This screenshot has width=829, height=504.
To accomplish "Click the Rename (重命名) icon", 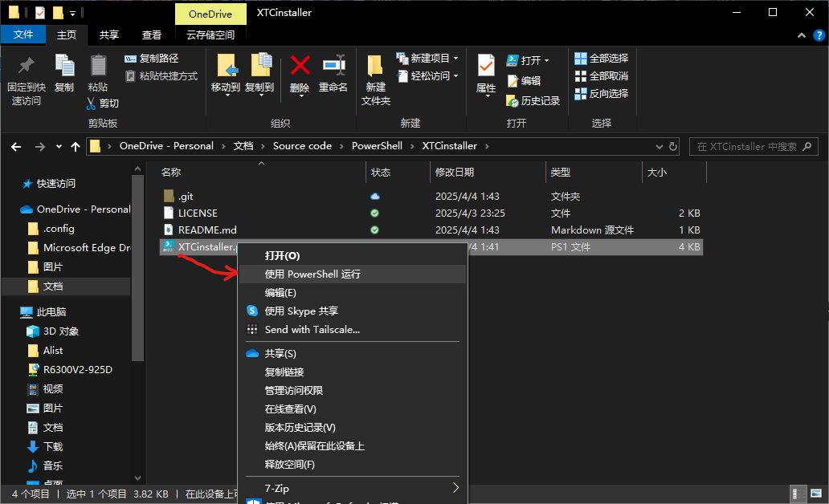I will pos(333,66).
